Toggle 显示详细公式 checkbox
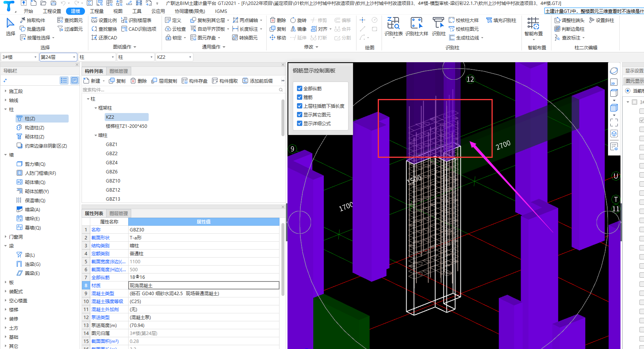Screen dimensions: 644x349 (300, 123)
